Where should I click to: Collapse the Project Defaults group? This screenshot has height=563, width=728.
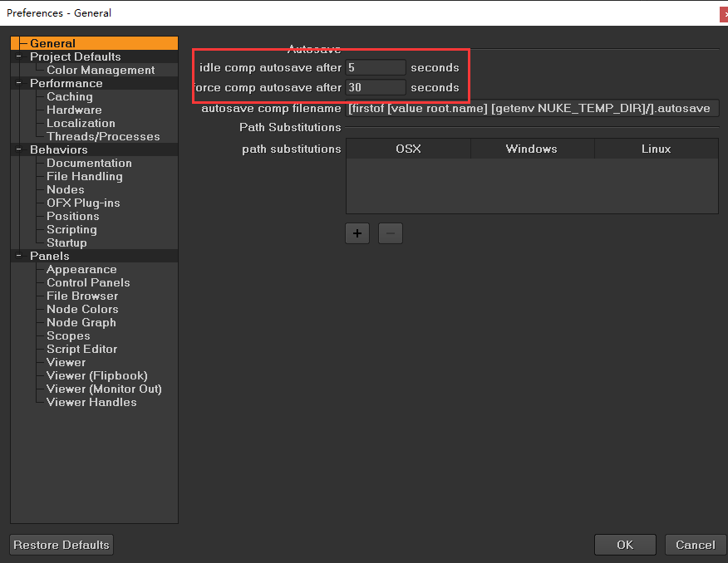[x=18, y=56]
